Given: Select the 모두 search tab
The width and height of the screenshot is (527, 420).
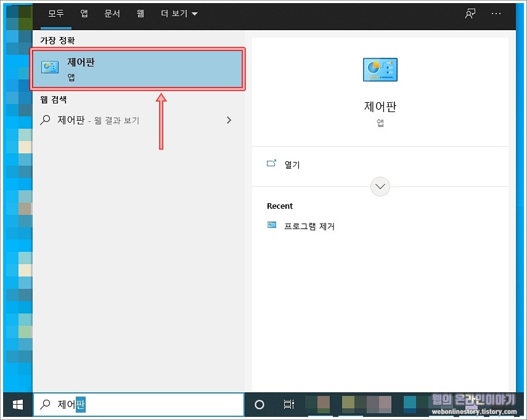Looking at the screenshot, I should tap(56, 14).
